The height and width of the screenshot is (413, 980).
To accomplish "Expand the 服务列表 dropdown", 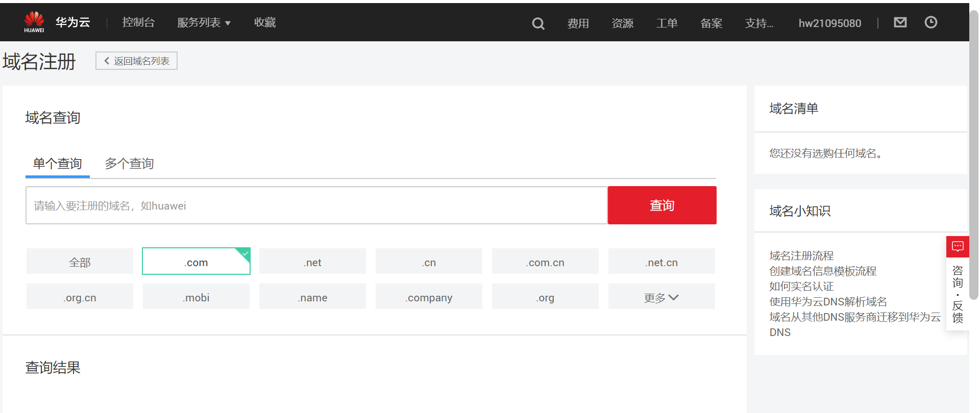I will [x=204, y=22].
